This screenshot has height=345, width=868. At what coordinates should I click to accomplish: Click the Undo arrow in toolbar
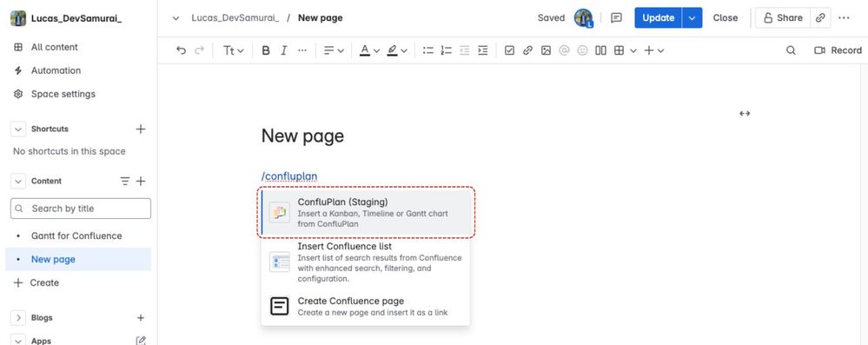click(181, 50)
